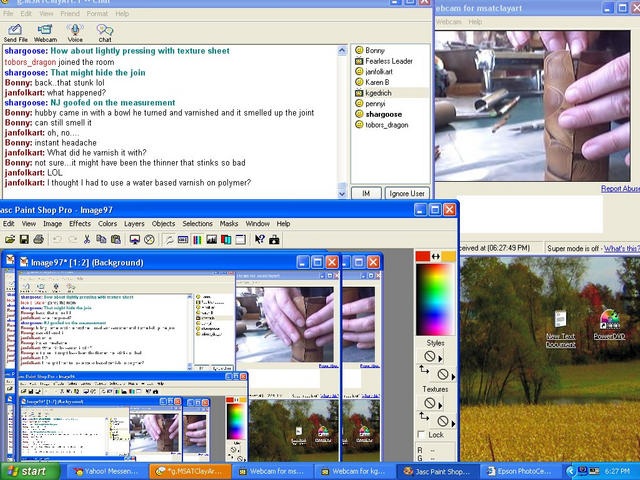Click What's this? link for Super mode
This screenshot has height=480, width=640.
(622, 248)
